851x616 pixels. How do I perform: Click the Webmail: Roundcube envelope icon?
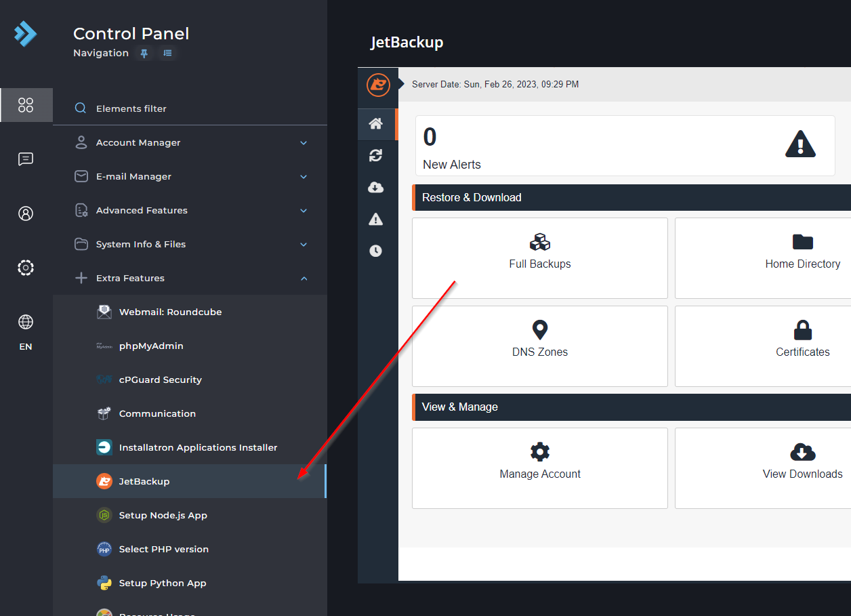point(104,312)
